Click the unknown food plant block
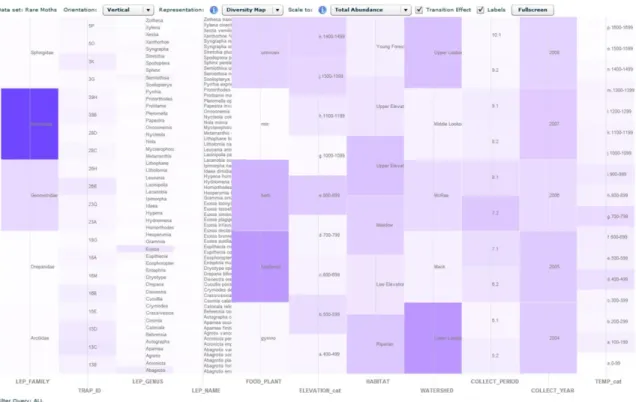The height and width of the screenshot is (402, 636). point(260,53)
